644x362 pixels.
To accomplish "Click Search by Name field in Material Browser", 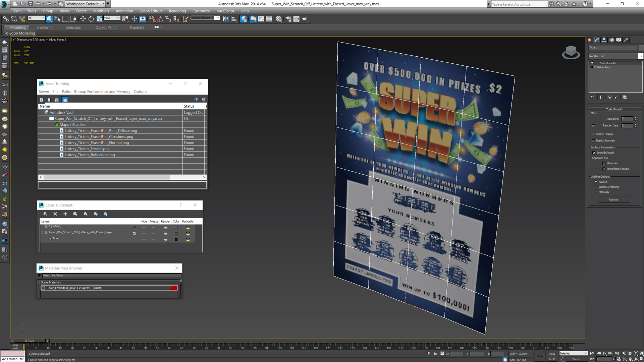I will [x=110, y=276].
